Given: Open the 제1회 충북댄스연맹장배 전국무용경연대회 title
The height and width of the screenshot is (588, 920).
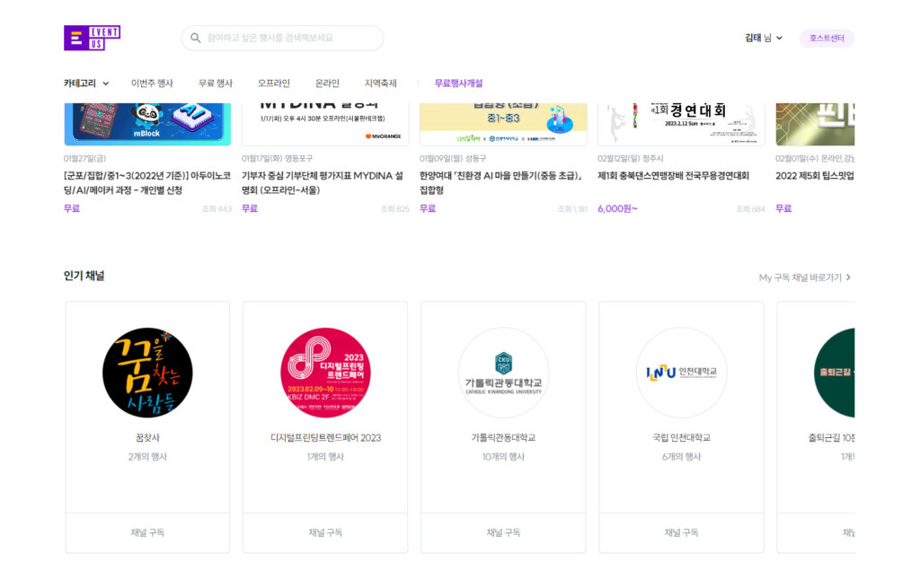Looking at the screenshot, I should pyautogui.click(x=674, y=176).
